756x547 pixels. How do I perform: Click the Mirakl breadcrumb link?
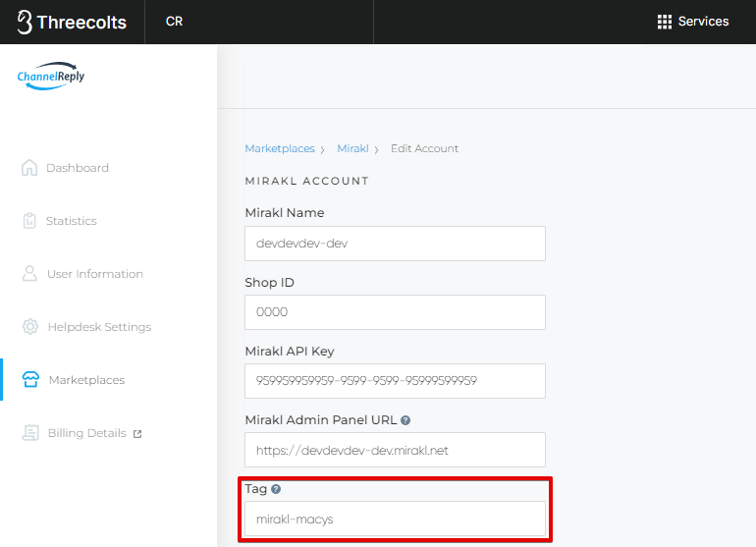click(352, 148)
